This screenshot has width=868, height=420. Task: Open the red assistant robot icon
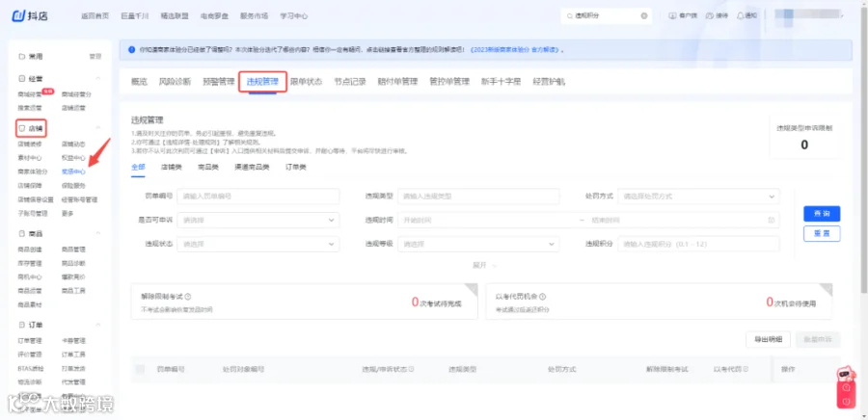click(x=846, y=375)
